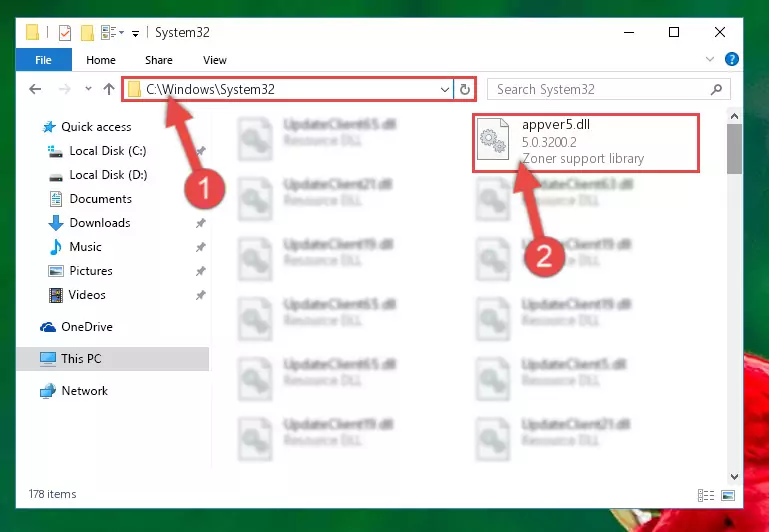Screen dimensions: 769x532
Task: Switch to Details view in status bar
Action: pos(706,496)
